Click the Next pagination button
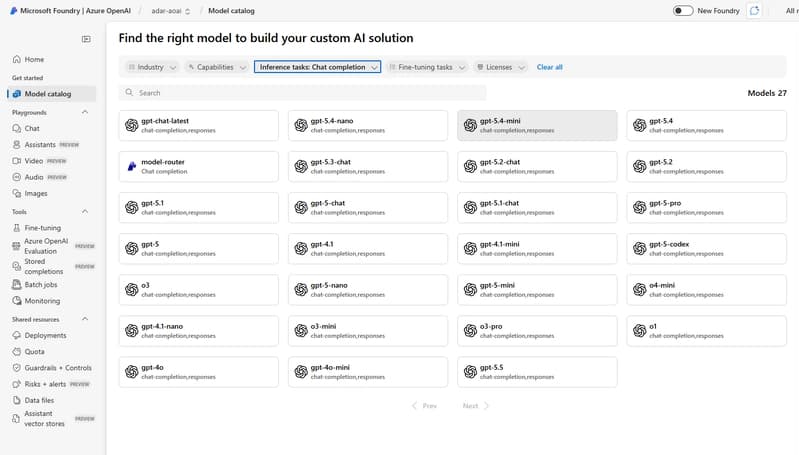 (475, 406)
